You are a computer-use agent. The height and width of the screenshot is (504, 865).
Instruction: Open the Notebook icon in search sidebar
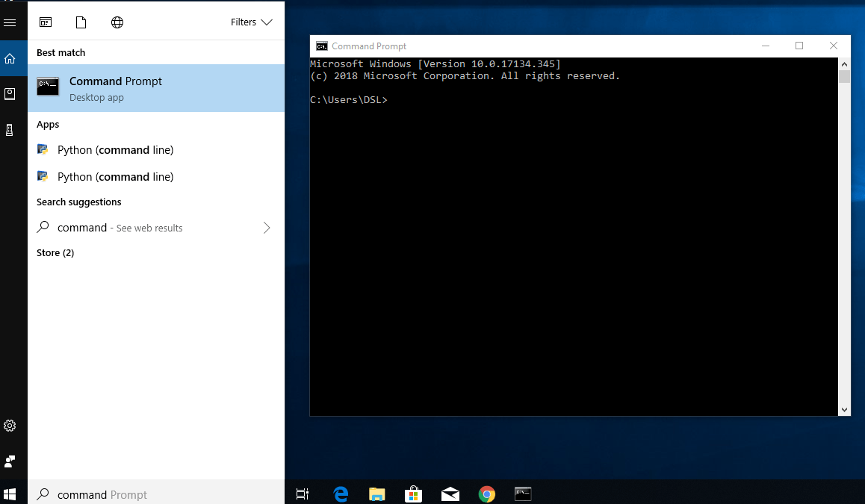pyautogui.click(x=10, y=94)
